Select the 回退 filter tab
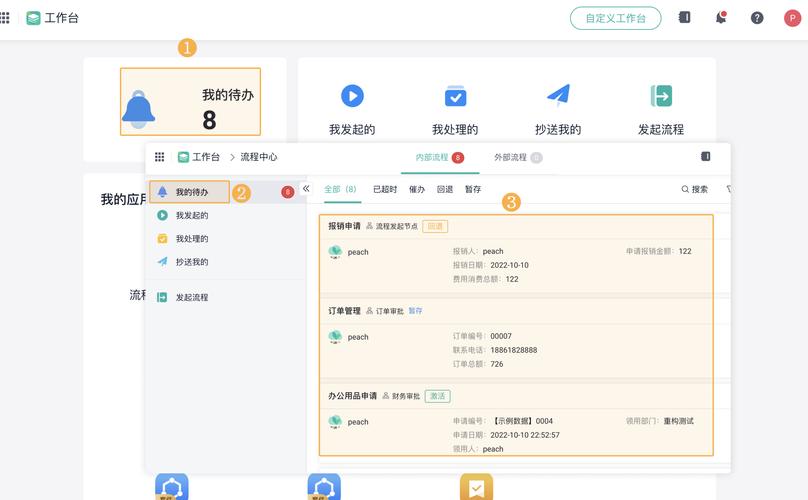This screenshot has width=808, height=500. coord(445,189)
